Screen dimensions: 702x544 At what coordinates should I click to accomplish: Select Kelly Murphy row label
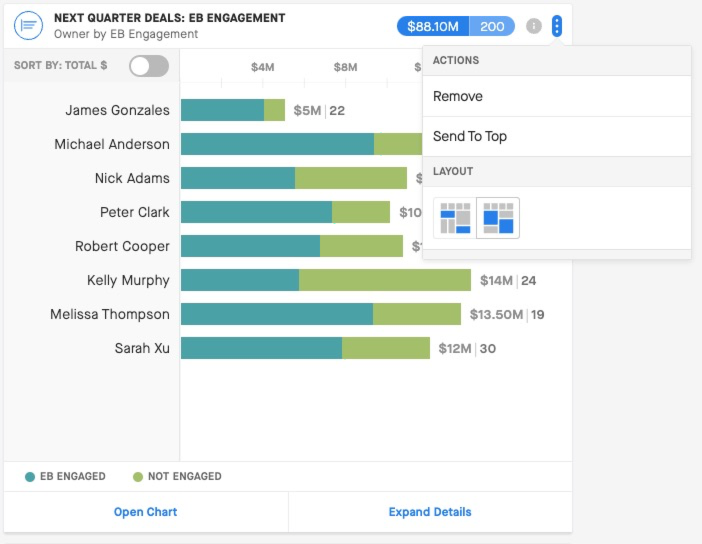pyautogui.click(x=128, y=280)
